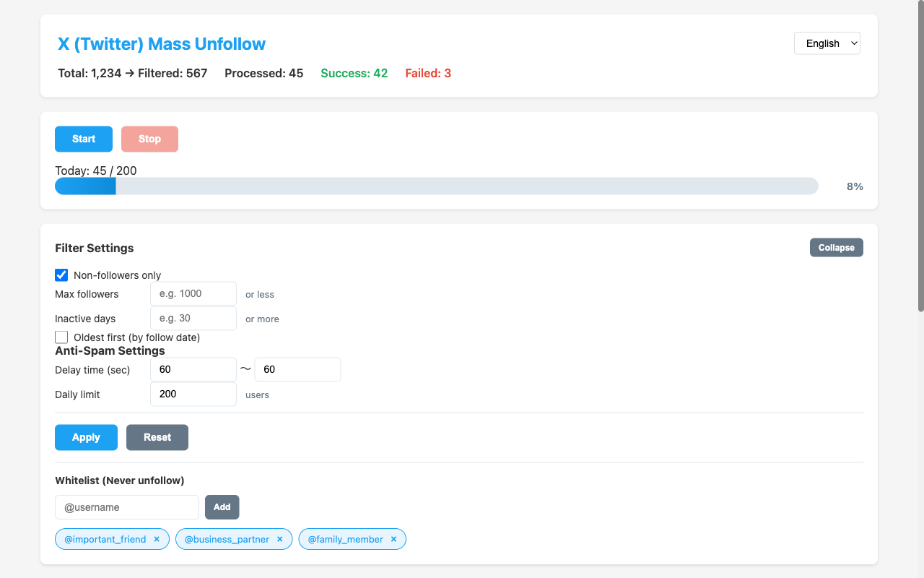Viewport: 924px width, 578px height.
Task: Select the @family_member whitelist tag
Action: point(352,539)
